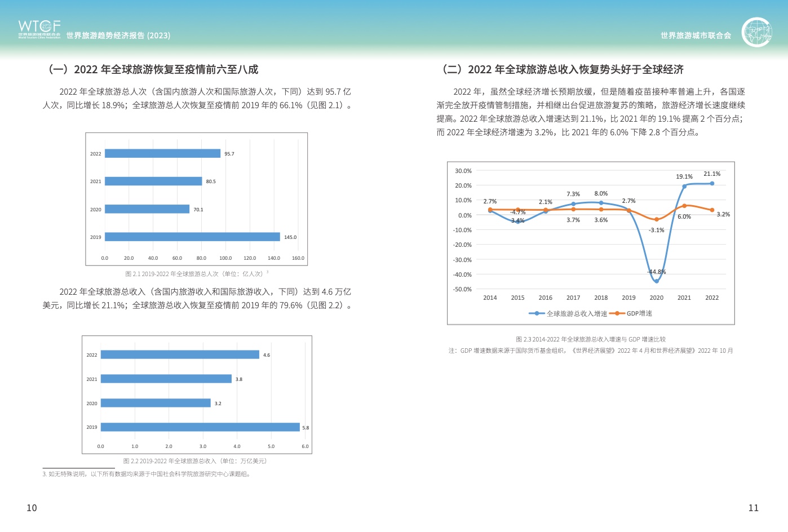Click the globe emblem at top right
The width and height of the screenshot is (788, 532).
(x=756, y=32)
